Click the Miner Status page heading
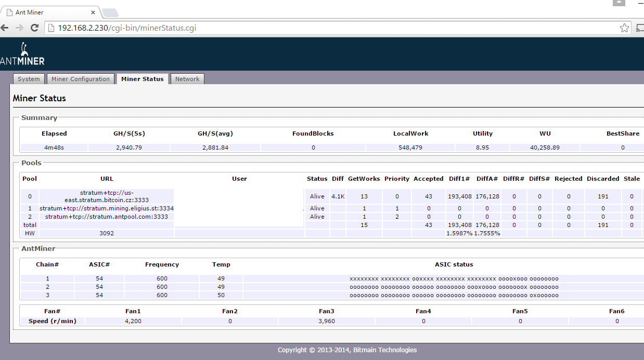 [x=40, y=98]
